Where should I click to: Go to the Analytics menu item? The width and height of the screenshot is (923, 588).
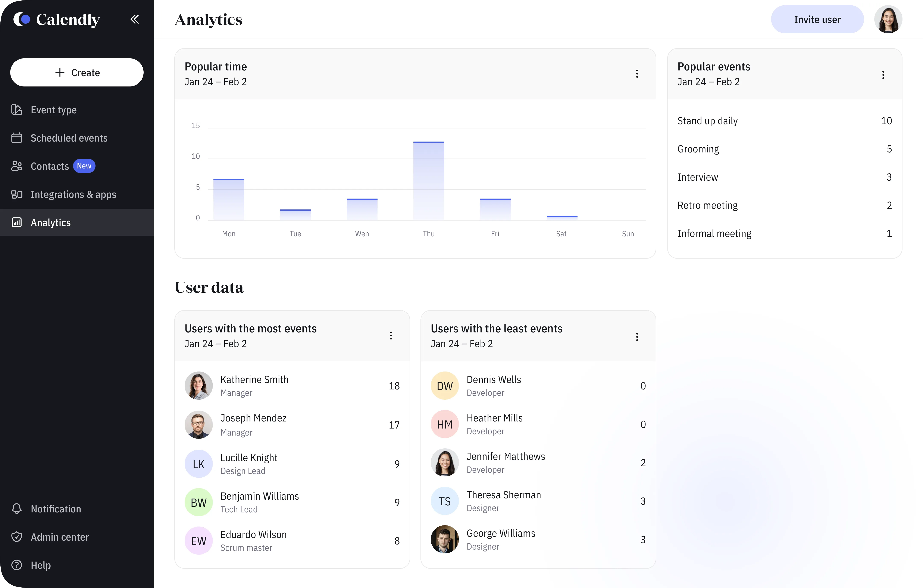pyautogui.click(x=77, y=222)
